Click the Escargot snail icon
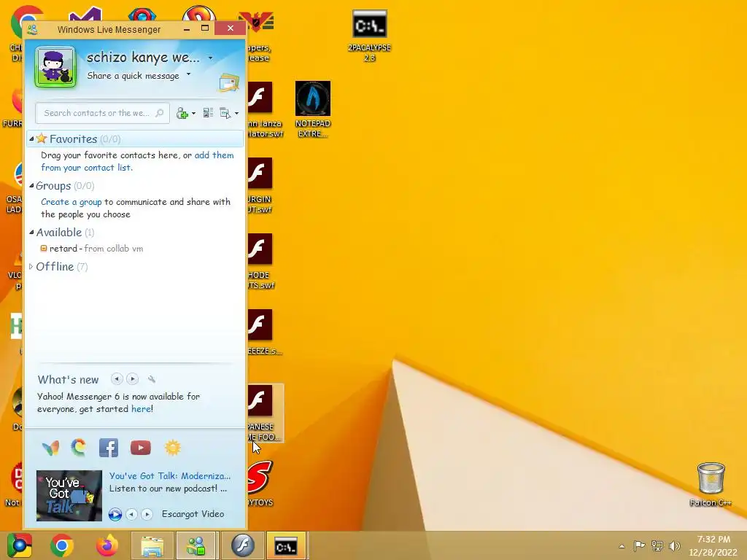This screenshot has height=560, width=747. 79,448
